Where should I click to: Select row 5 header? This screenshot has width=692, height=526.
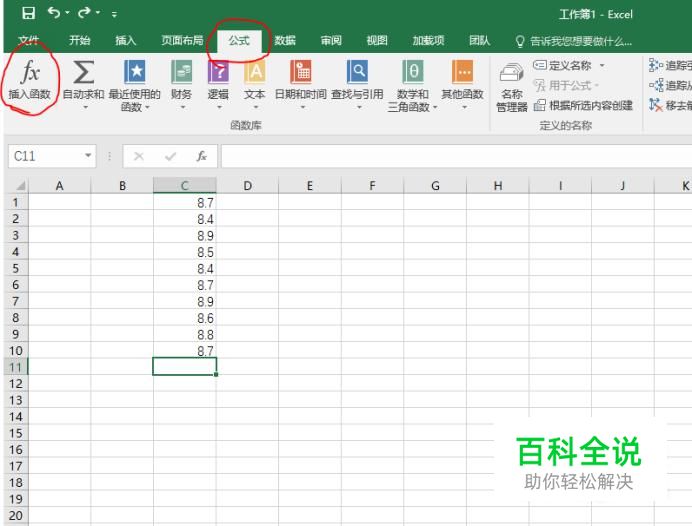16,268
